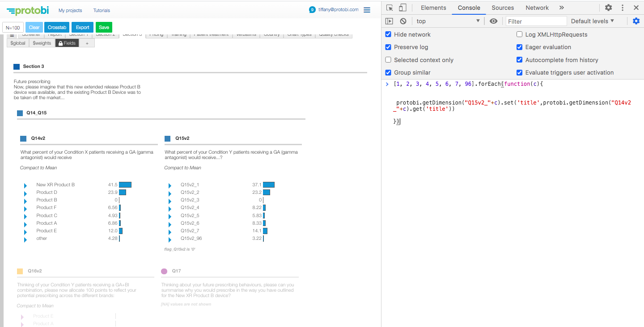
Task: Expand the New XR Product B row
Action: click(x=25, y=184)
